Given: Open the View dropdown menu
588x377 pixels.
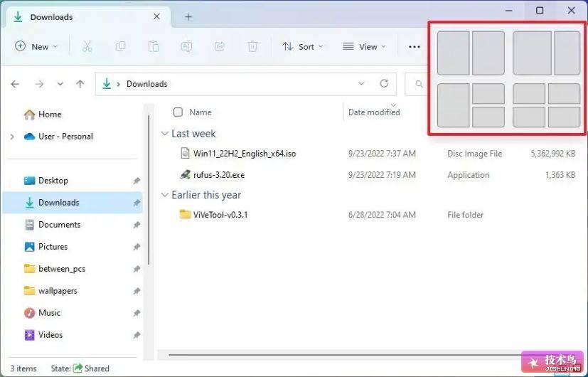Looking at the screenshot, I should click(364, 46).
